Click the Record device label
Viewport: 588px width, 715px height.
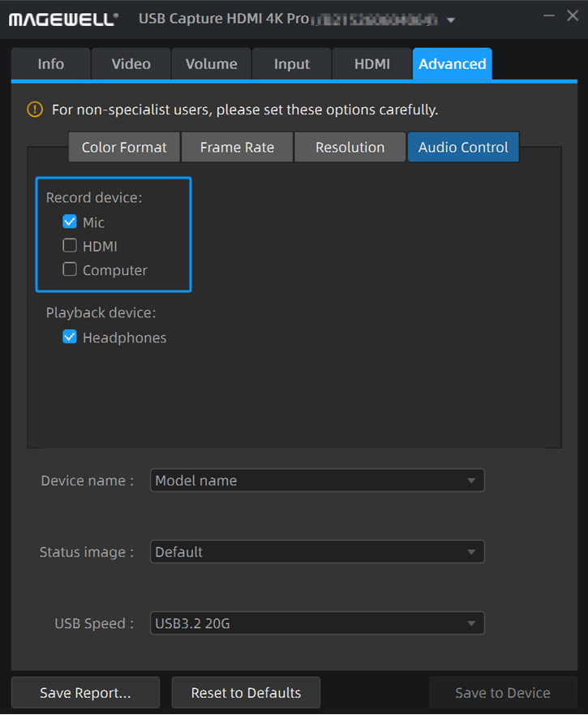coord(94,197)
